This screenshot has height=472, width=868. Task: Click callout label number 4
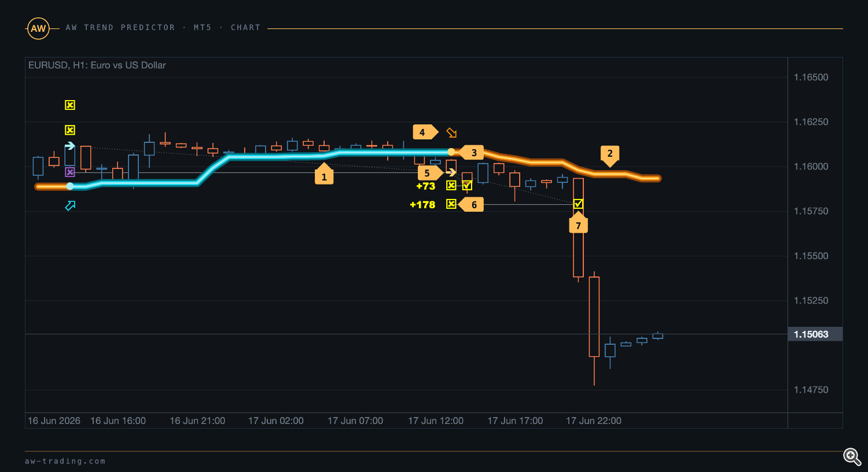tap(424, 132)
